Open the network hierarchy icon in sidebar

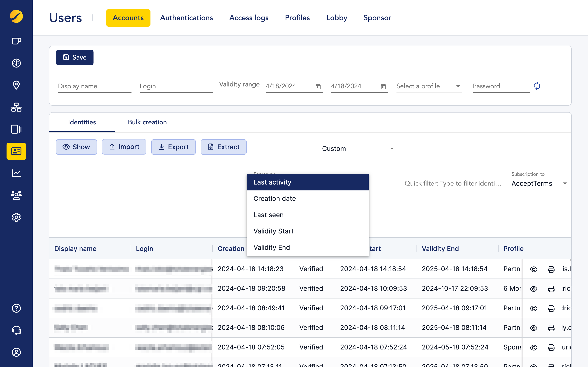coord(16,107)
